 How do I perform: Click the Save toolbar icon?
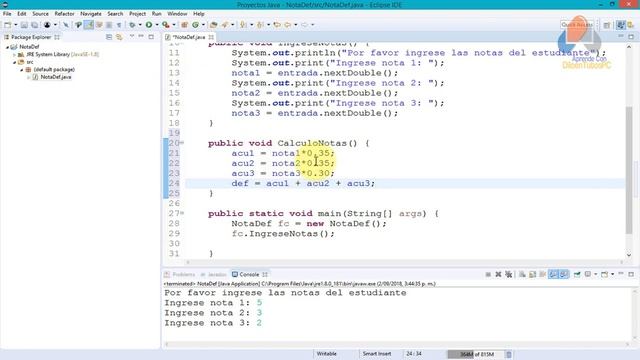pos(24,25)
